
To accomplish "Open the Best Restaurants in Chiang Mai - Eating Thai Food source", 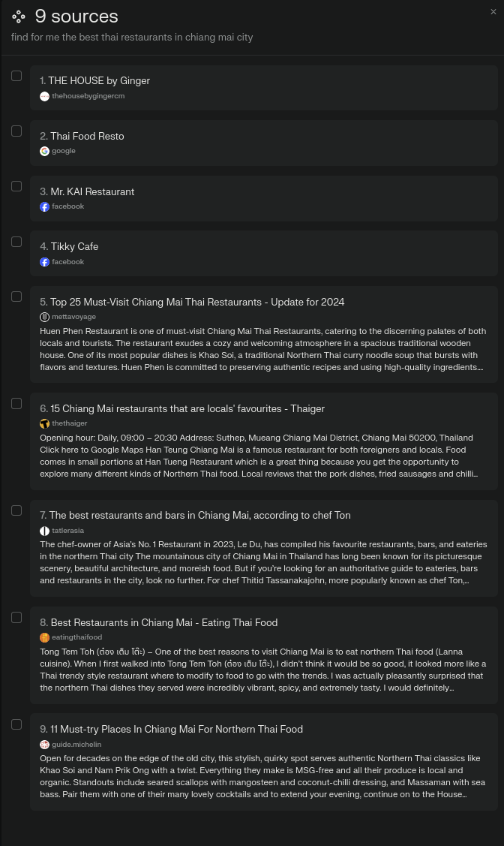I will (x=263, y=655).
